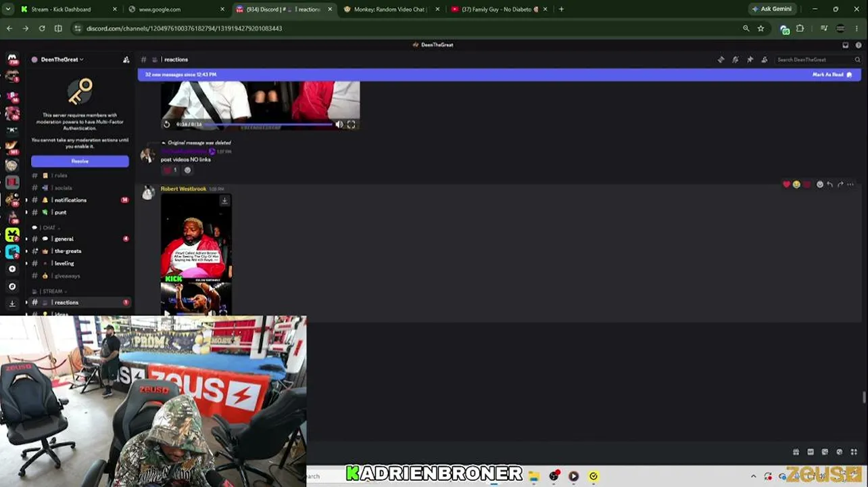Open Robert Westbrook's video thumbnail

pyautogui.click(x=196, y=254)
